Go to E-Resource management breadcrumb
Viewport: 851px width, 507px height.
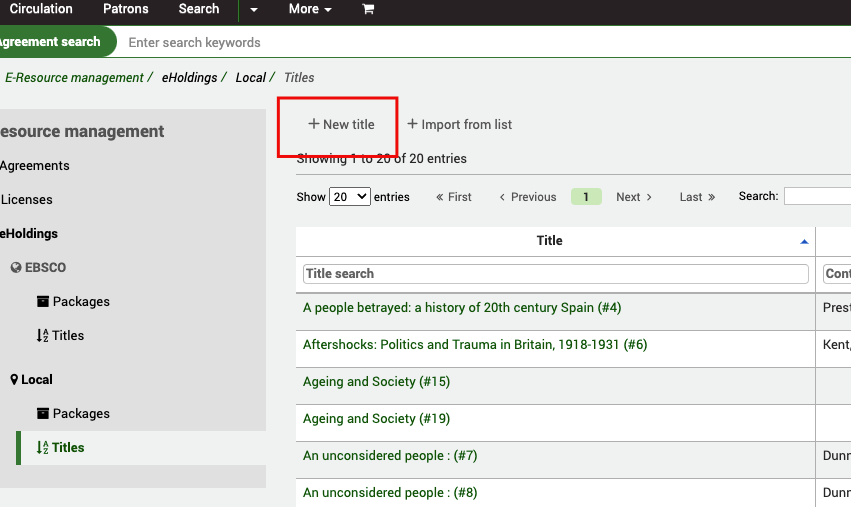74,78
